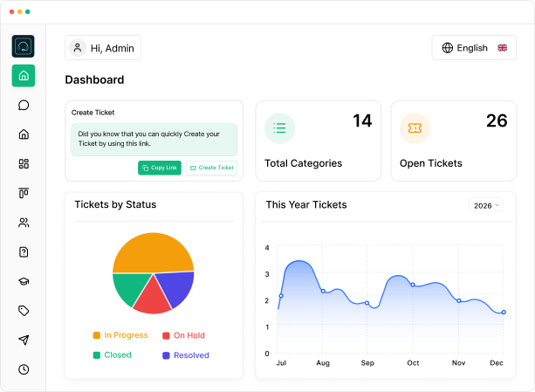Open the kanban board sidebar icon

pyautogui.click(x=24, y=193)
